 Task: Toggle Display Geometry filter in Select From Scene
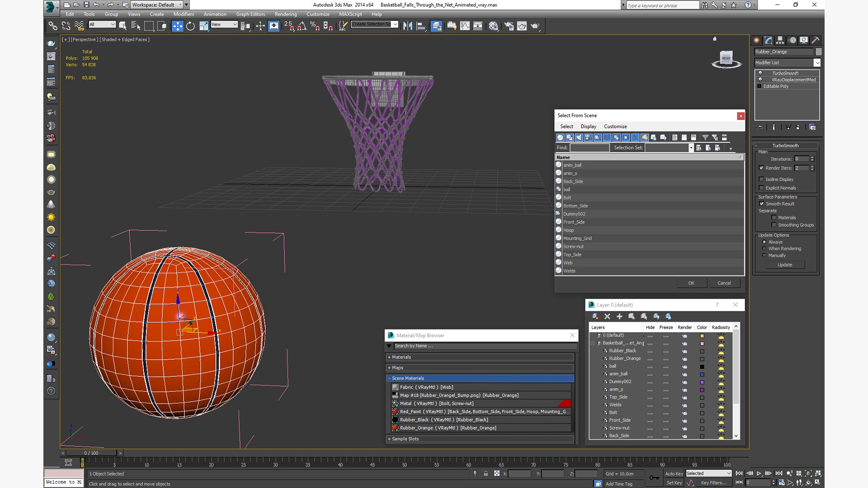[560, 137]
